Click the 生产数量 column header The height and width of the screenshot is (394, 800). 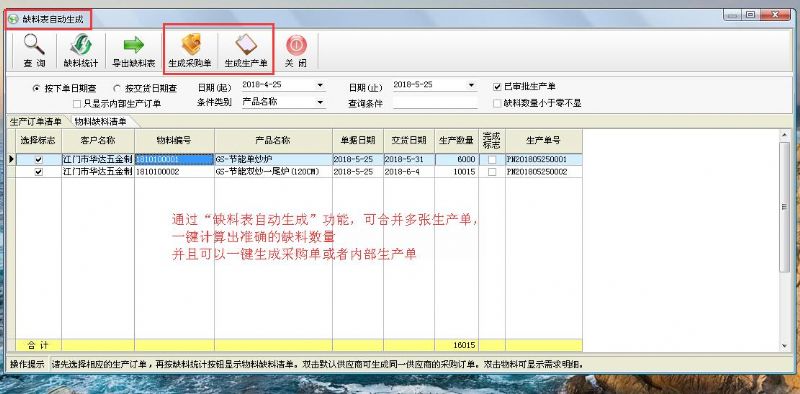coord(457,140)
